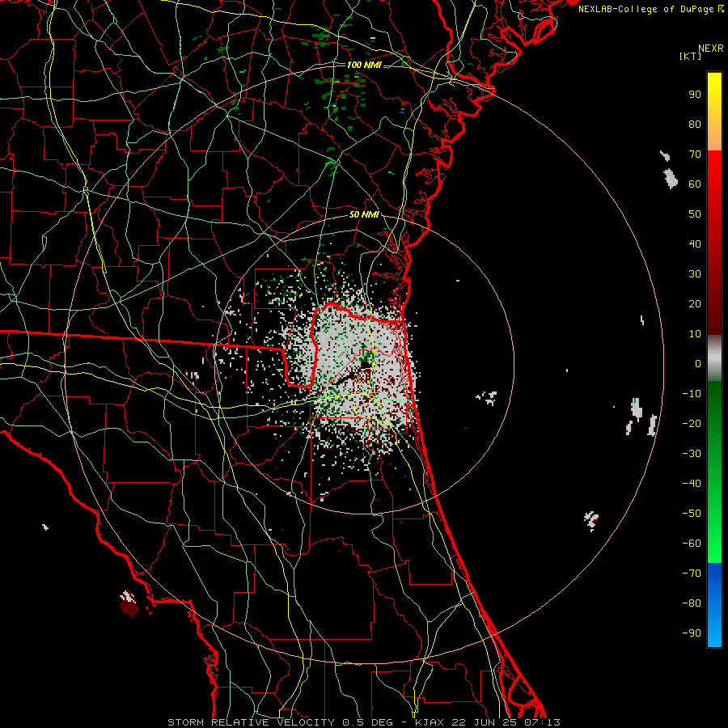Click the positive 80 knot scale value
The width and height of the screenshot is (728, 728).
tap(695, 124)
